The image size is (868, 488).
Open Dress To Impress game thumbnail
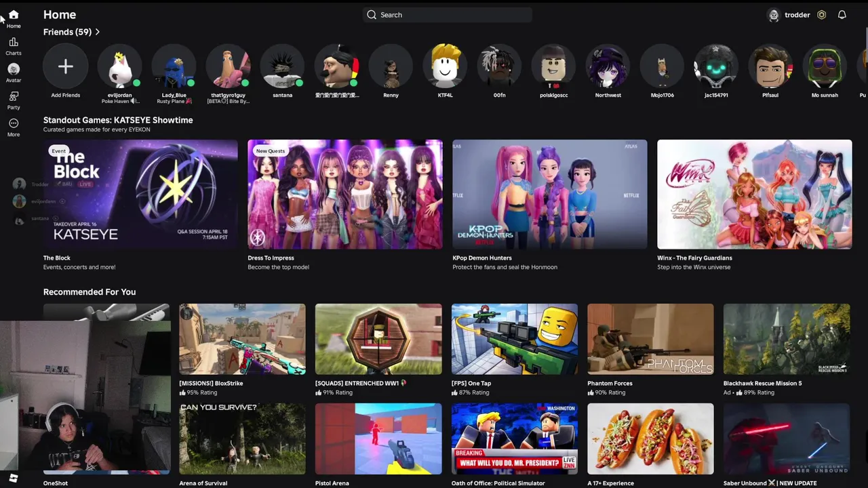click(345, 195)
